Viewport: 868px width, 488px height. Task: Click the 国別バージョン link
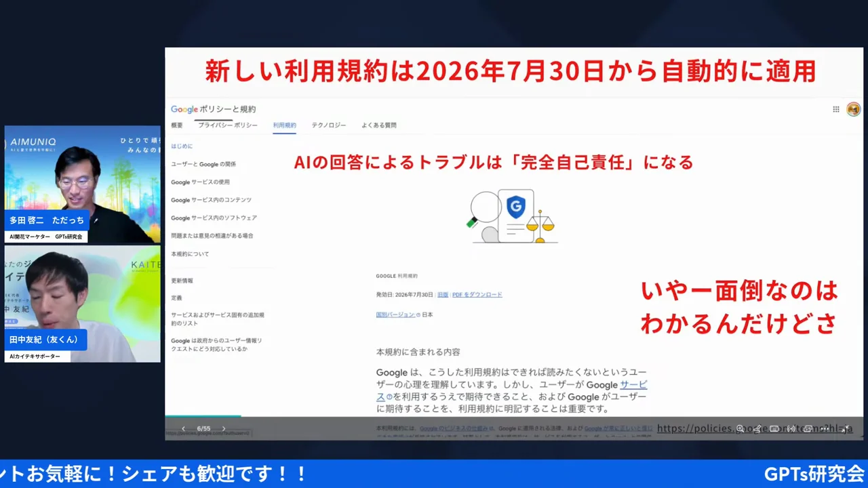click(395, 315)
